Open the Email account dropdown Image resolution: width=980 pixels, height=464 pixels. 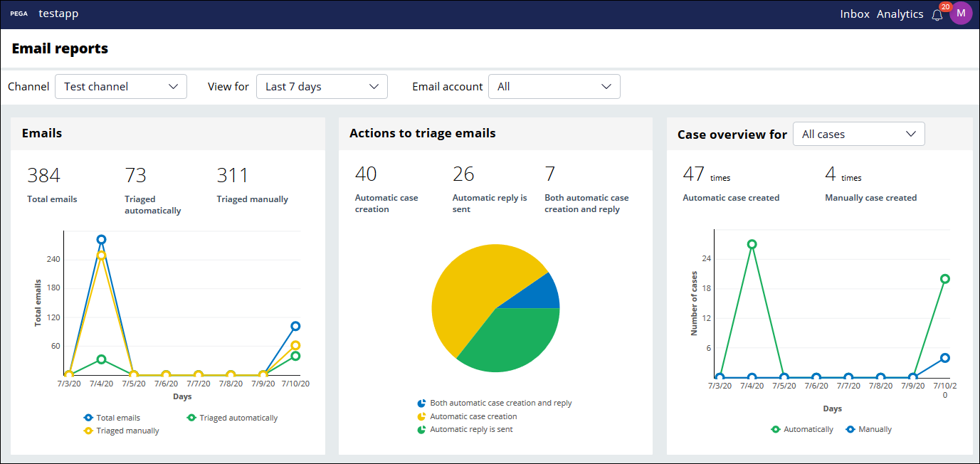(554, 86)
